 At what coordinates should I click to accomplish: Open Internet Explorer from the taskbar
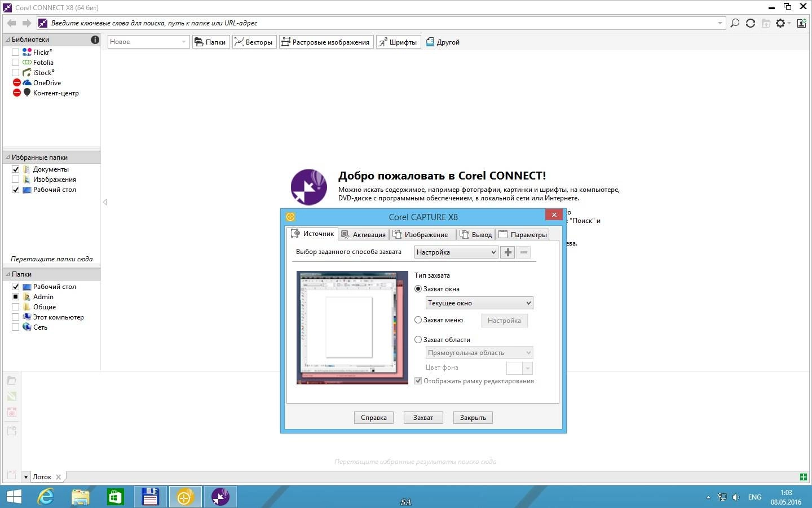pyautogui.click(x=46, y=497)
